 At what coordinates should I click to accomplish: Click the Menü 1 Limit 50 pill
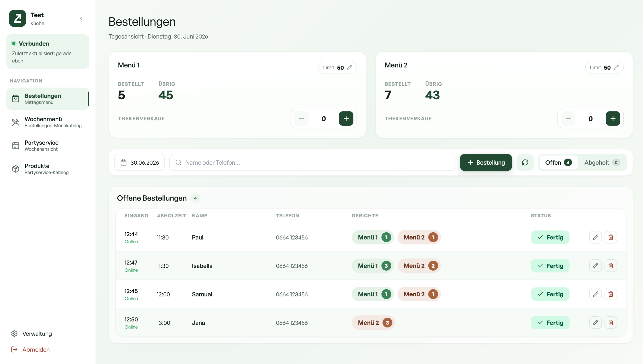click(x=337, y=68)
